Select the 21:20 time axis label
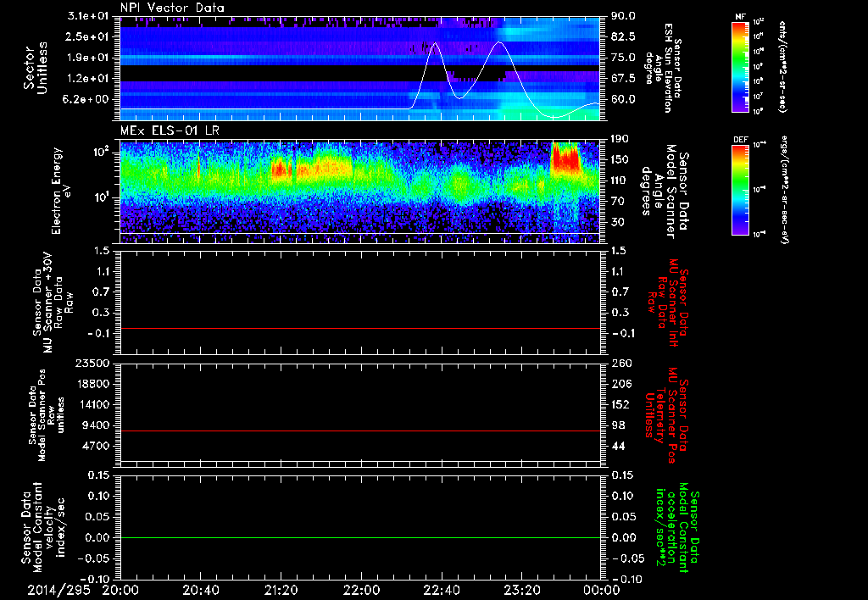Viewport: 868px width, 600px height. point(281,589)
